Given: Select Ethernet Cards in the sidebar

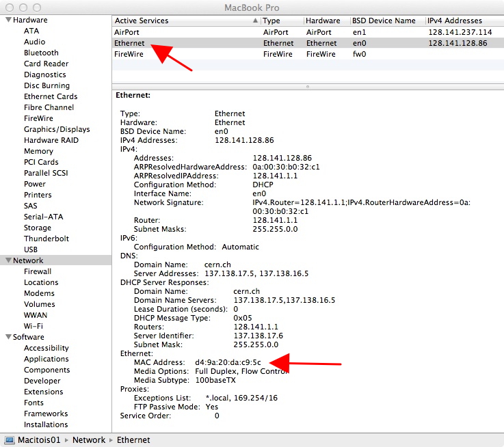Looking at the screenshot, I should pyautogui.click(x=51, y=96).
